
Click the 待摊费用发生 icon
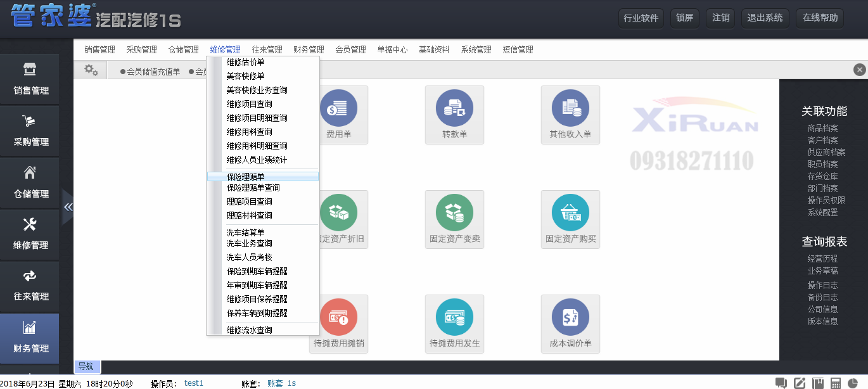point(454,323)
